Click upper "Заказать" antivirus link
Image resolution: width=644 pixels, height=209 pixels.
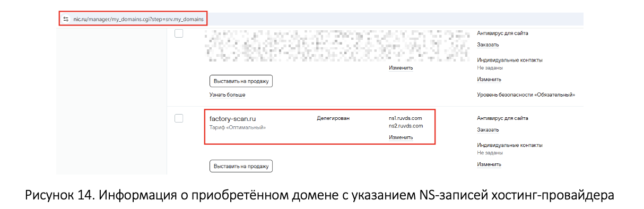point(488,45)
